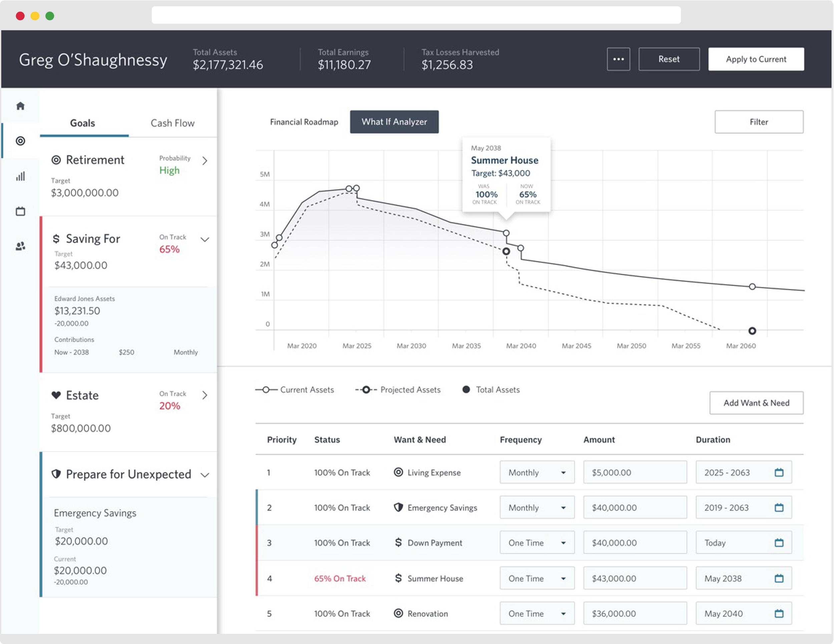
Task: Open Frequency dropdown for Down Payment
Action: click(x=536, y=543)
